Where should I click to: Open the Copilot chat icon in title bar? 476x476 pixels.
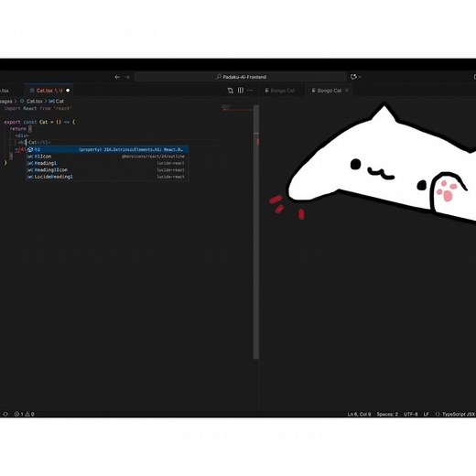point(353,77)
